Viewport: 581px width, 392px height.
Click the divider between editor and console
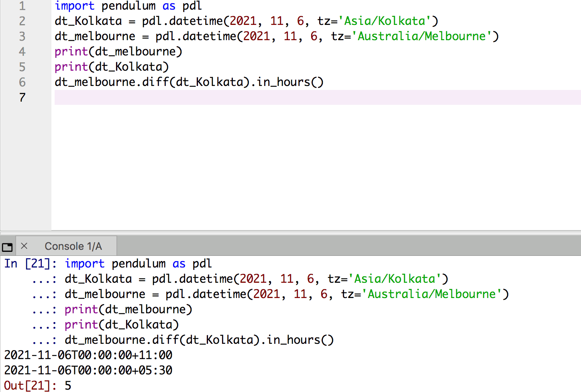point(290,232)
